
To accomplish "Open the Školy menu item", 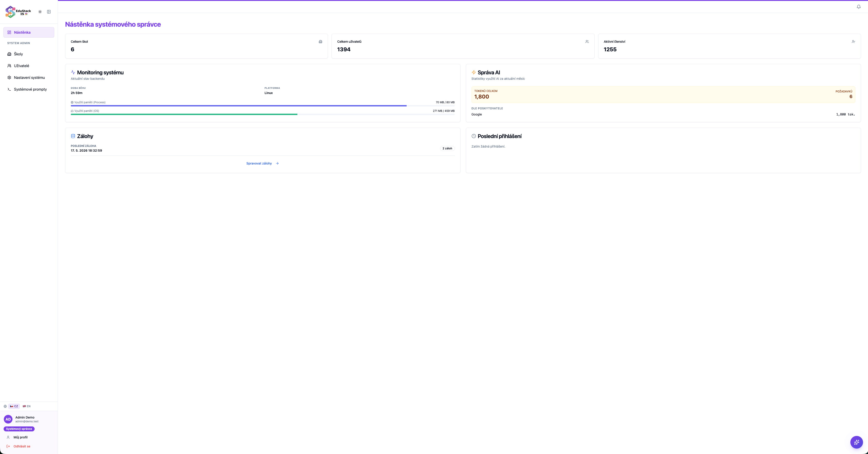I will point(29,54).
